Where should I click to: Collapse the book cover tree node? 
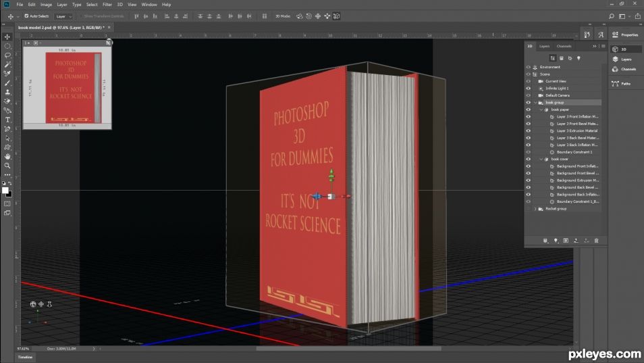(x=541, y=159)
